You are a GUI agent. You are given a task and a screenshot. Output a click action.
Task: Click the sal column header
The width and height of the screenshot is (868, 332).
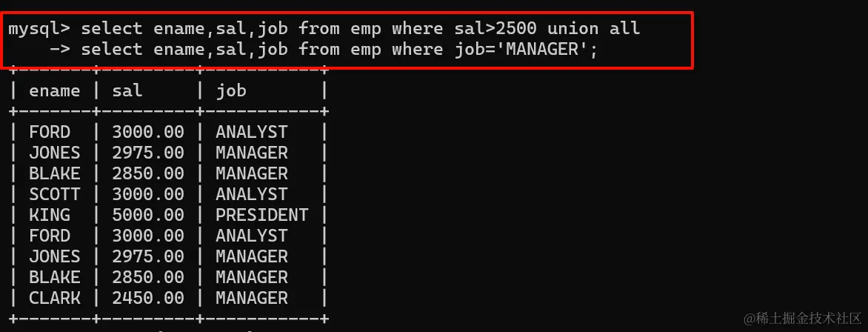[127, 91]
